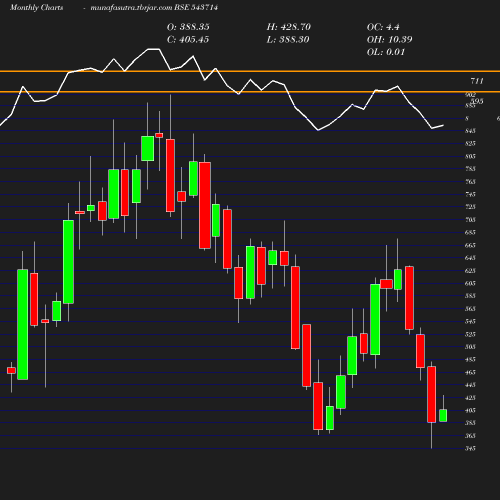The height and width of the screenshot is (500, 500).
Task: Click the "805" price axis label
Action: 470,156
